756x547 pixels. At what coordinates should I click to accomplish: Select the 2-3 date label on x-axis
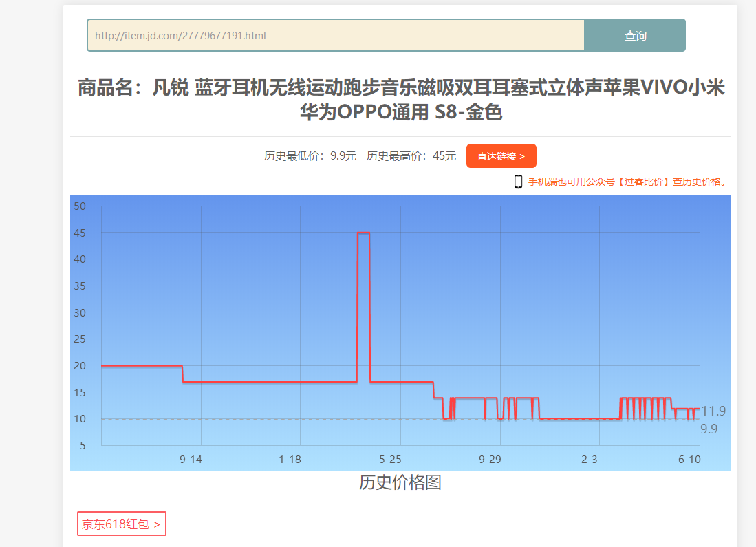tap(590, 460)
